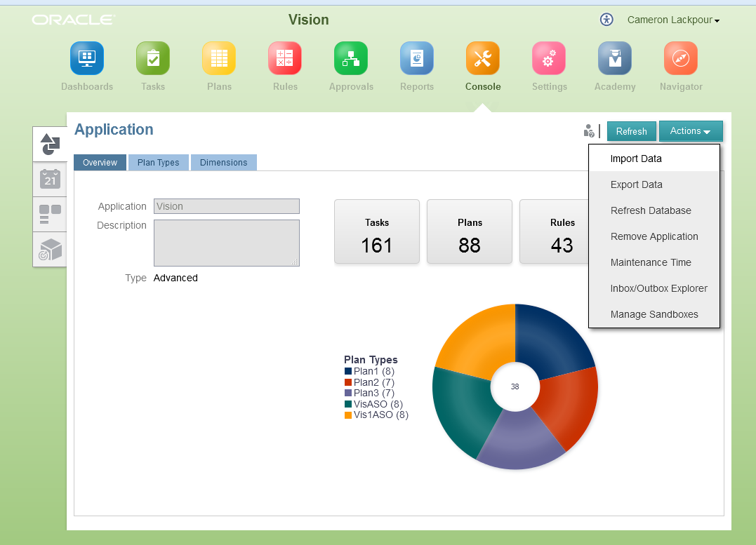Open the Tasks clipboard icon
The width and height of the screenshot is (756, 545).
153,58
